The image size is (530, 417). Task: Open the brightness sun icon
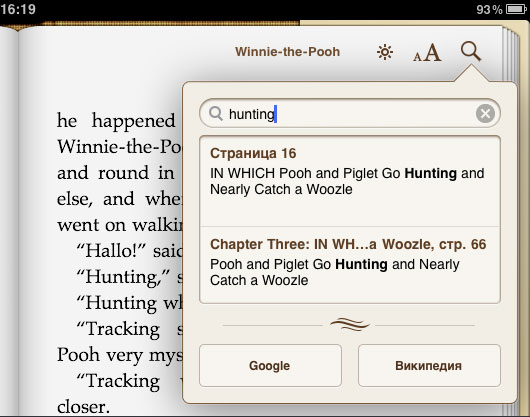click(385, 52)
